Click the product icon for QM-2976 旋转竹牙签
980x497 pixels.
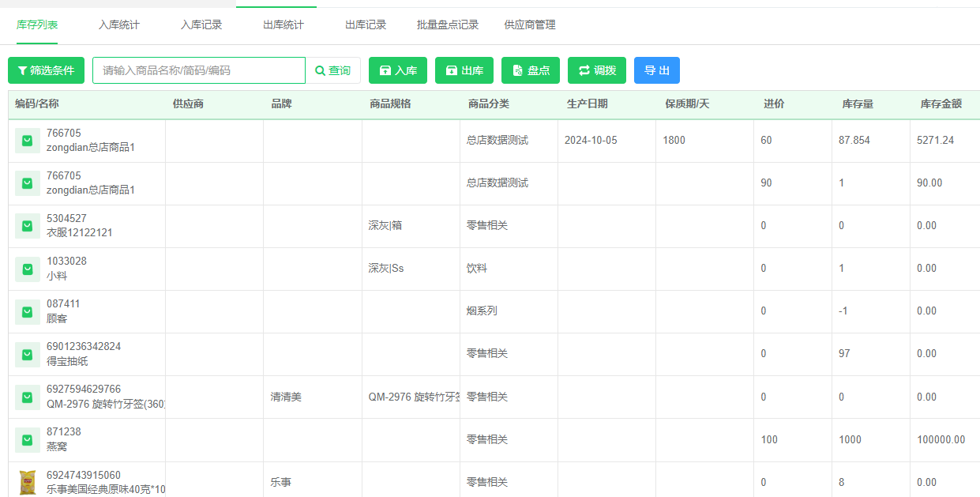click(28, 397)
